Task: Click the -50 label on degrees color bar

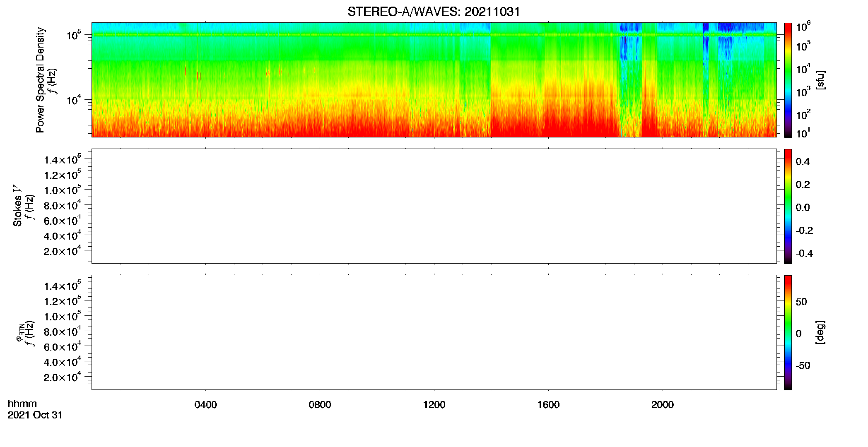Action: [803, 365]
